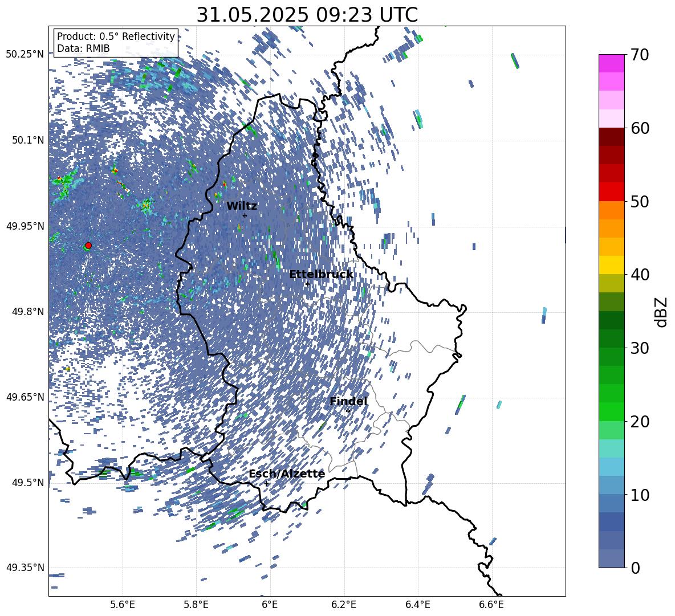Click the Findel cross marker
Viewport: 675px width, 616px height.
click(x=347, y=411)
